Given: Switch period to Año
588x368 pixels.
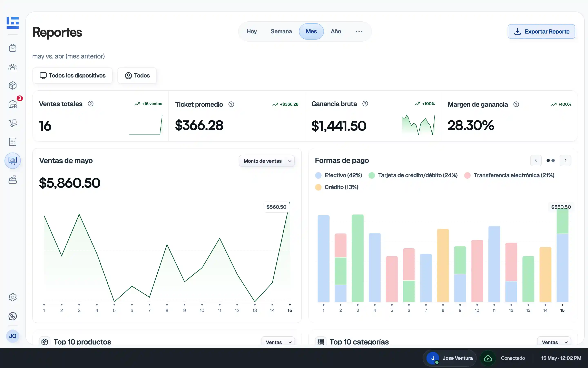Looking at the screenshot, I should pyautogui.click(x=336, y=31).
